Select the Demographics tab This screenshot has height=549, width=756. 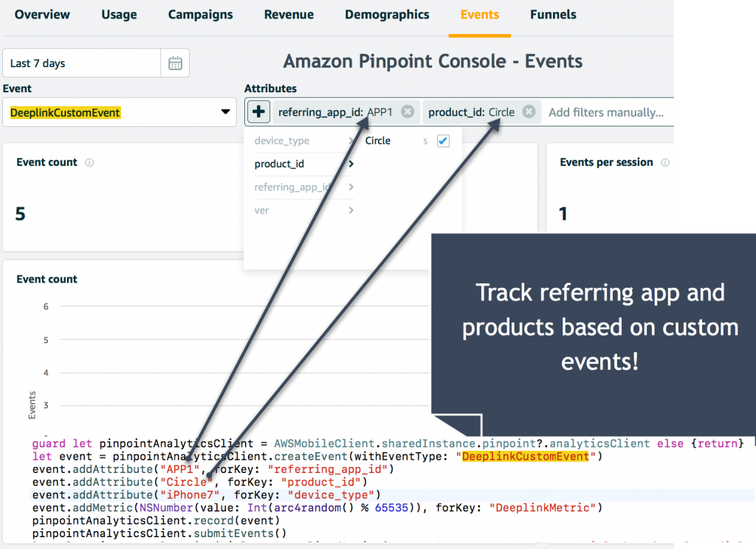(x=387, y=15)
